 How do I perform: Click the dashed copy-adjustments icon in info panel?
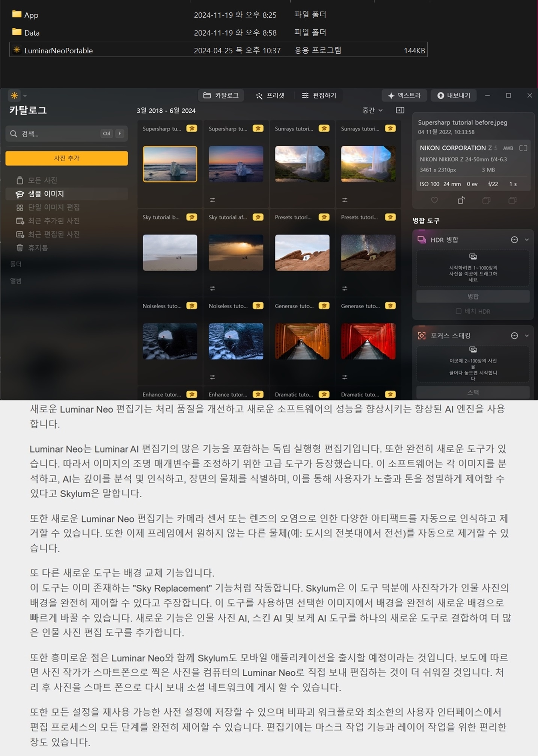[x=486, y=201]
